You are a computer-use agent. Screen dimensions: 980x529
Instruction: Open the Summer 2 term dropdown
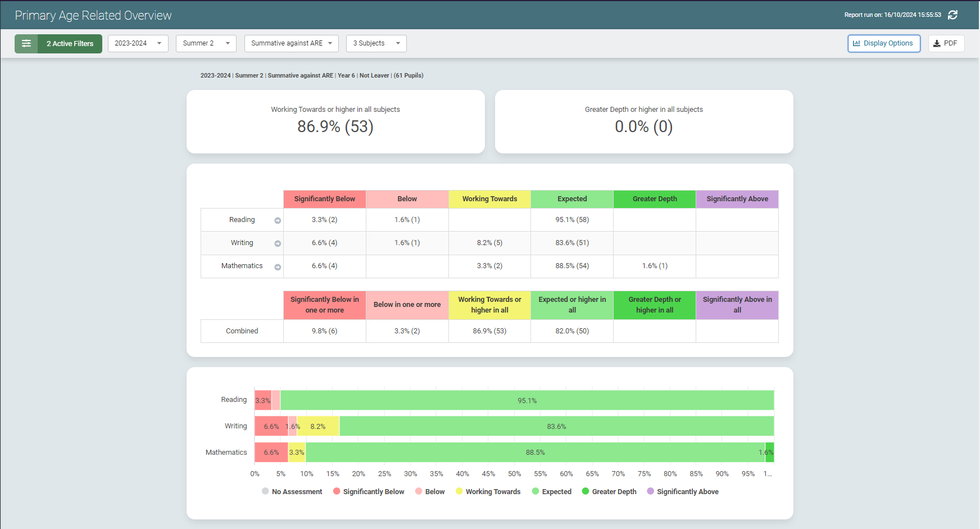tap(206, 43)
